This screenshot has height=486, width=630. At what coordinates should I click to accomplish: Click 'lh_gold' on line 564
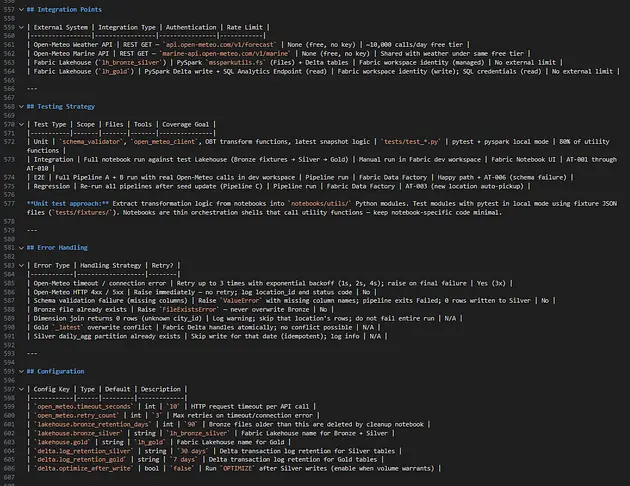point(116,71)
